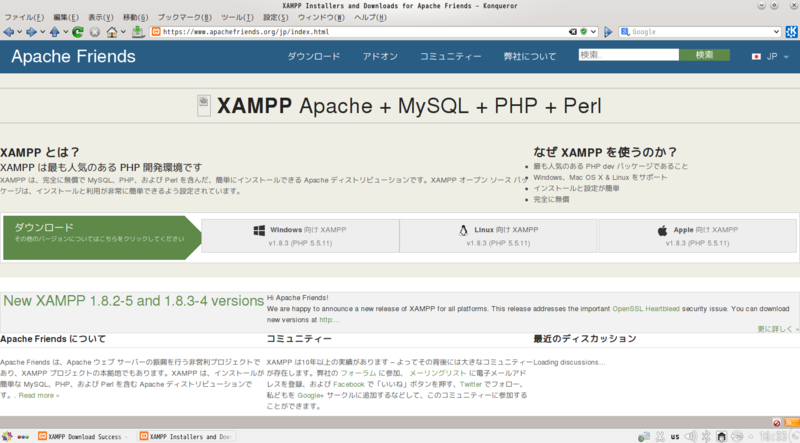Viewport: 800px width, 443px height.
Task: Open the ファイル(F) menu
Action: [x=24, y=17]
